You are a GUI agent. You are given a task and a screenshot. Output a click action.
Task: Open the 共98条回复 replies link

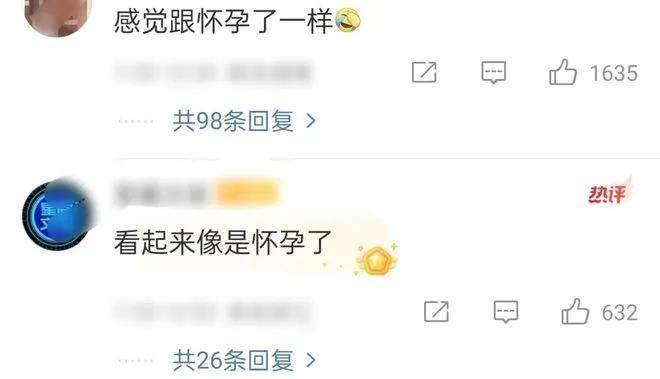pos(233,121)
